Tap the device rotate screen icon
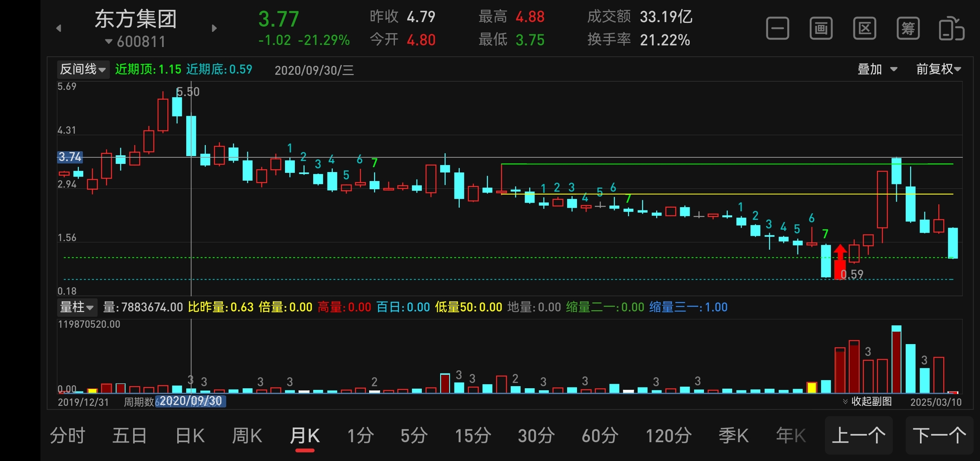Image resolution: width=980 pixels, height=461 pixels. point(951,29)
